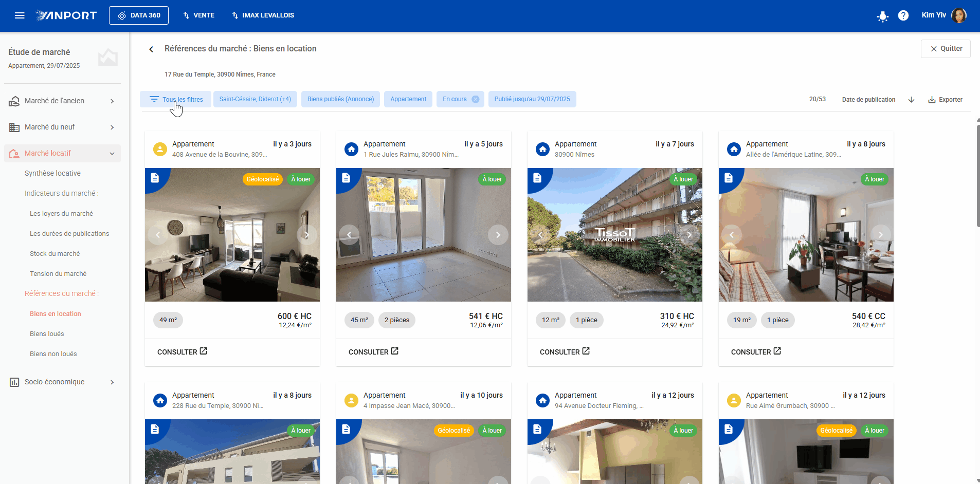Reverse sort order with the down arrow
This screenshot has height=484, width=980.
tap(911, 100)
